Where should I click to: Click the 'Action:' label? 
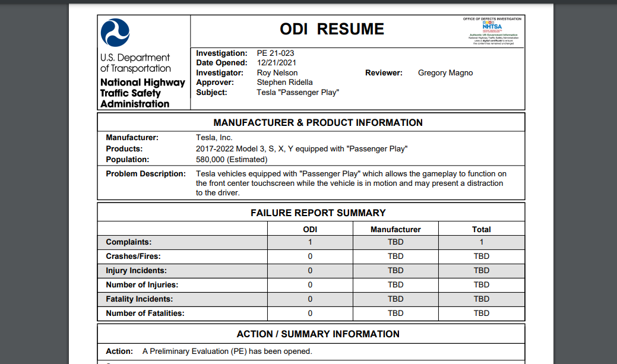click(119, 351)
